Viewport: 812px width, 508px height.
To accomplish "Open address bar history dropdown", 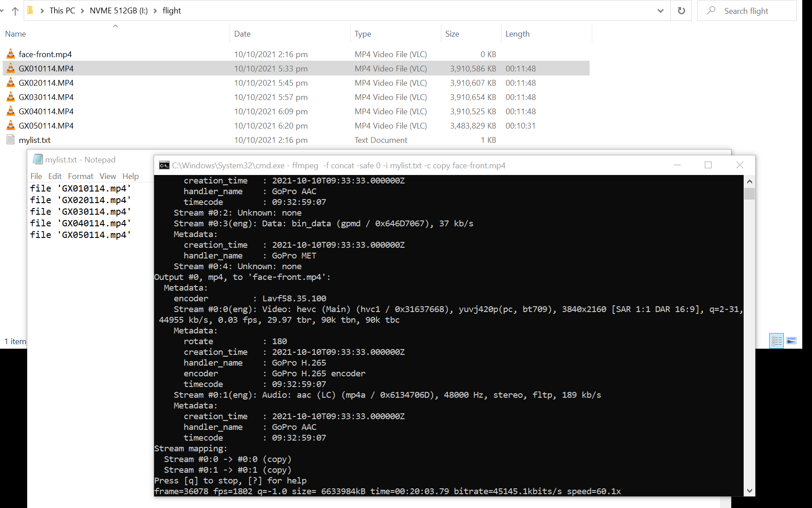I will (660, 11).
